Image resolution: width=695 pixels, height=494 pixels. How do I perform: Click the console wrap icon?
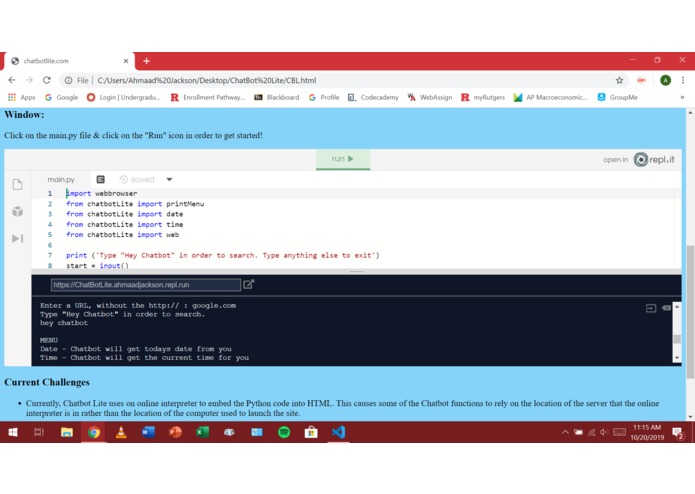(651, 308)
